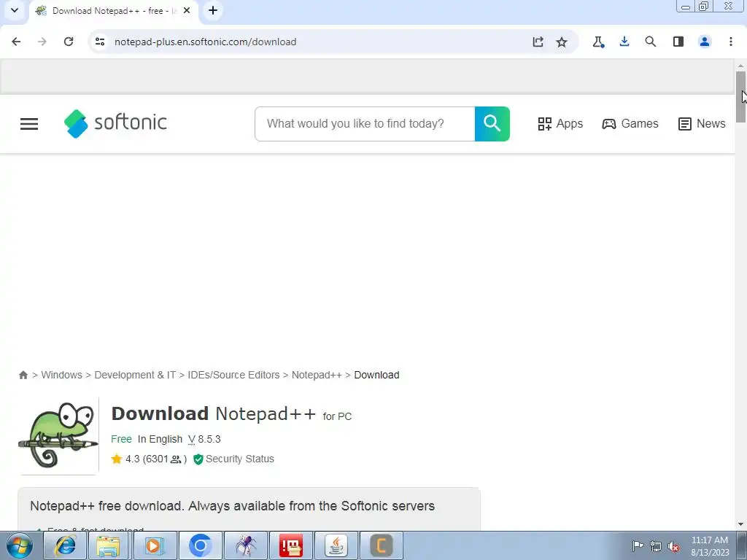Open Softonic hamburger menu
The image size is (747, 560).
pyautogui.click(x=29, y=124)
